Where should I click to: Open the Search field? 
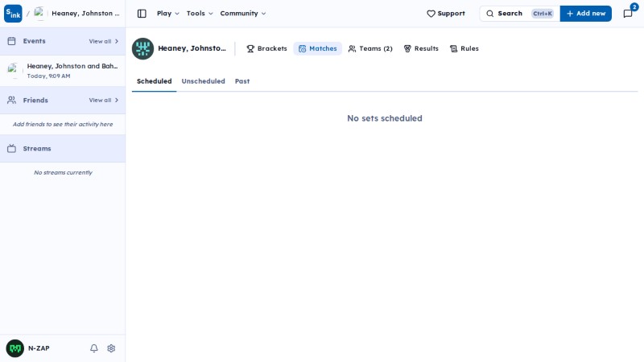[520, 14]
